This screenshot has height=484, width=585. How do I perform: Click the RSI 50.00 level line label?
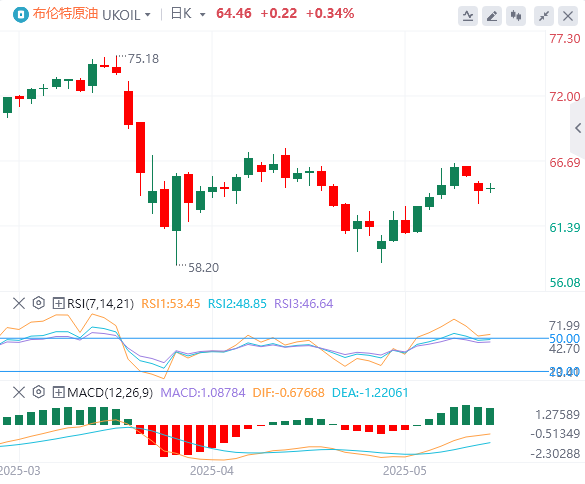(x=564, y=339)
